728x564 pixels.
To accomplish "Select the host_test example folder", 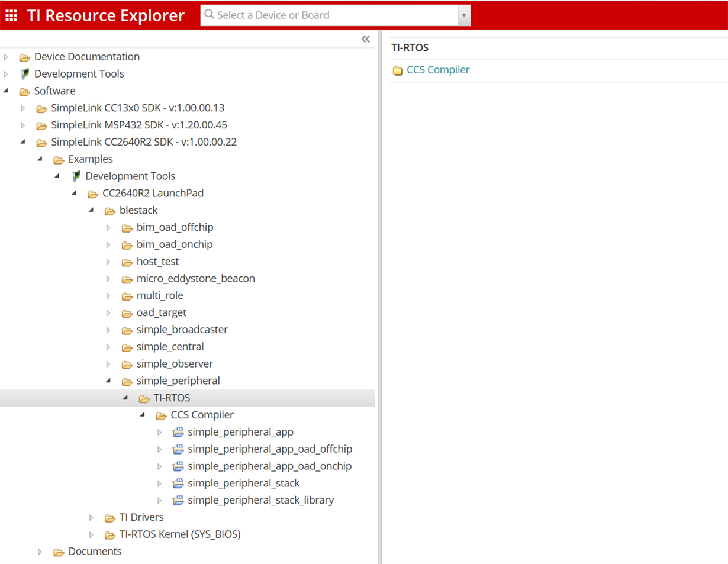I will 157,262.
